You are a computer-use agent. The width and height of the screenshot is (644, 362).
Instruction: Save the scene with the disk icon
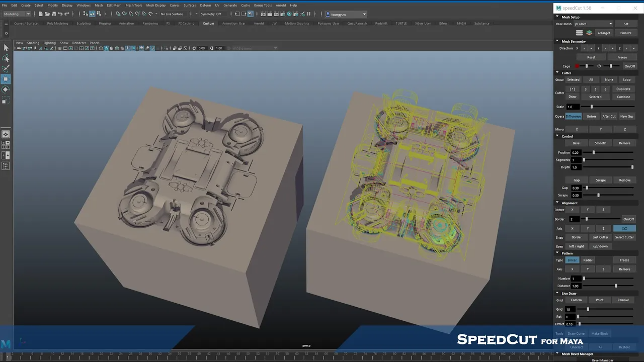pos(54,14)
